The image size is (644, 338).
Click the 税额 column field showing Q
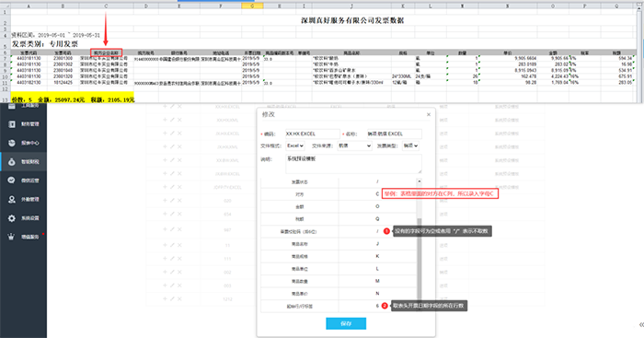click(x=377, y=219)
